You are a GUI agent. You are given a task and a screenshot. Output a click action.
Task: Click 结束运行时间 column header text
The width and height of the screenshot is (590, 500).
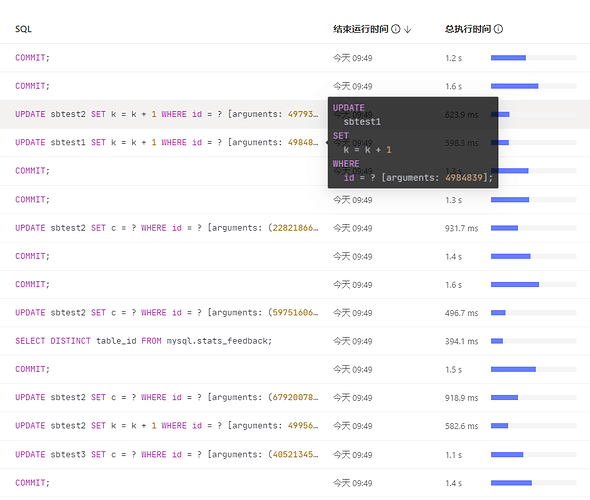(x=360, y=29)
